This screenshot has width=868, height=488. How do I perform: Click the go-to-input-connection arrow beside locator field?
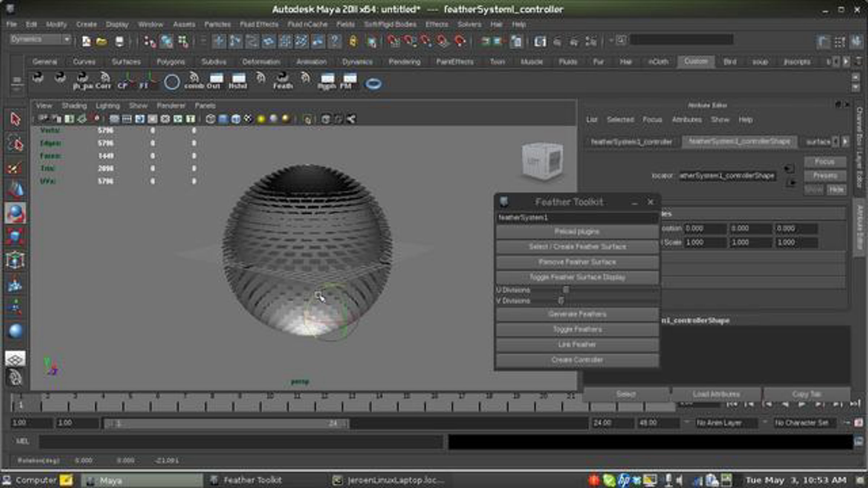(x=789, y=168)
